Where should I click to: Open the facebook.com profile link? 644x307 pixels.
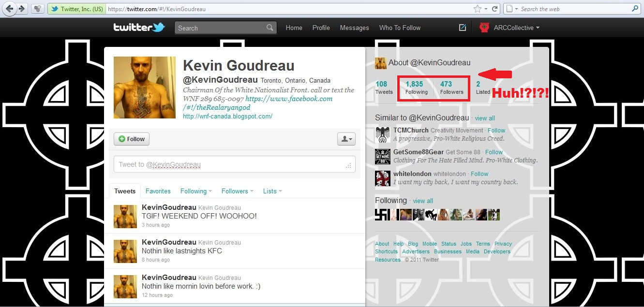point(258,103)
